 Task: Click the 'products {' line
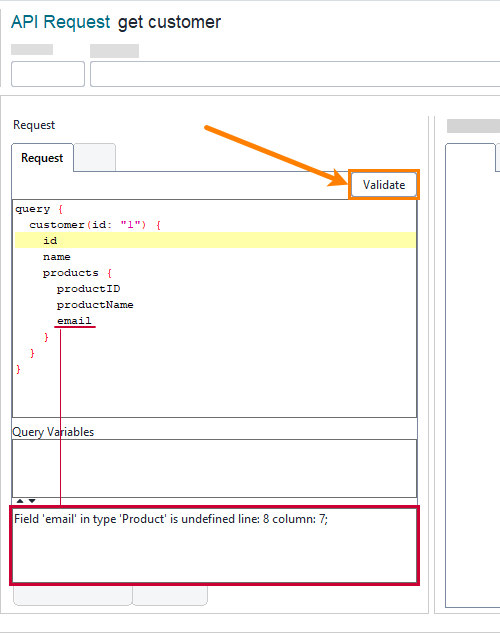(x=77, y=273)
